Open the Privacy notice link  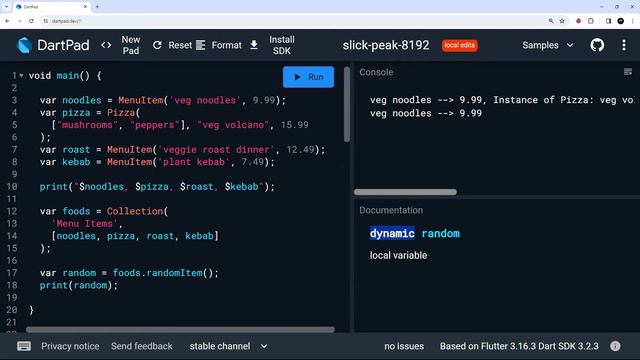coord(70,346)
